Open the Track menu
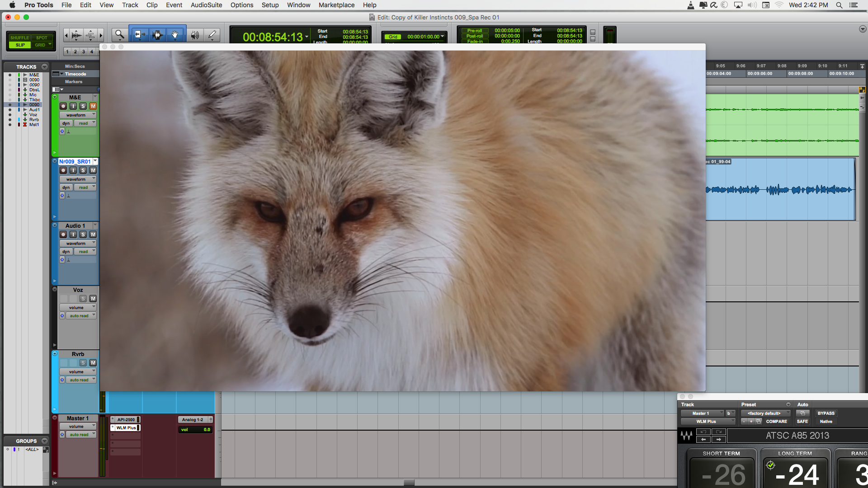The image size is (868, 488). pos(130,5)
